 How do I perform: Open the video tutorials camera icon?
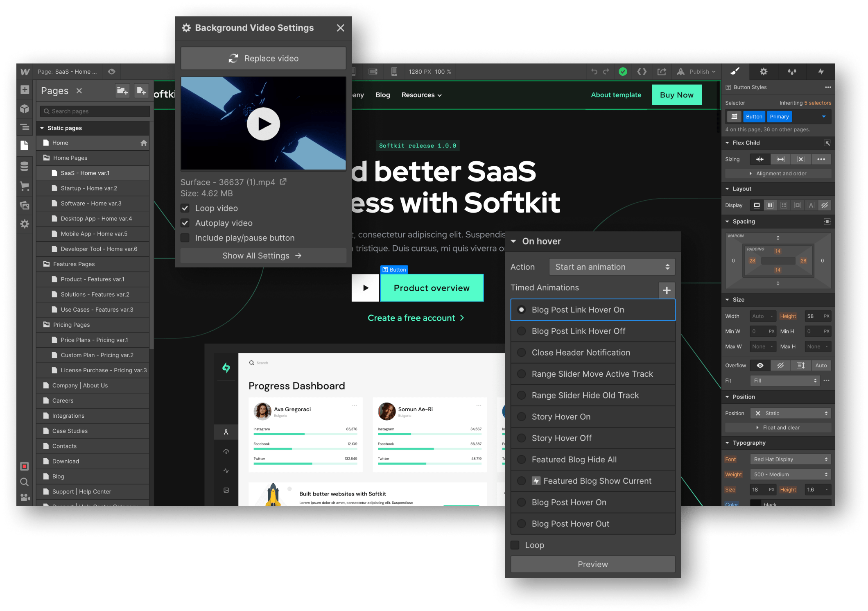point(25,497)
